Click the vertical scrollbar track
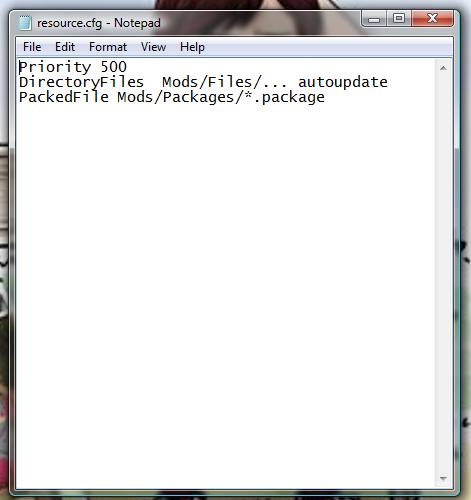The width and height of the screenshot is (471, 500). coord(443,273)
